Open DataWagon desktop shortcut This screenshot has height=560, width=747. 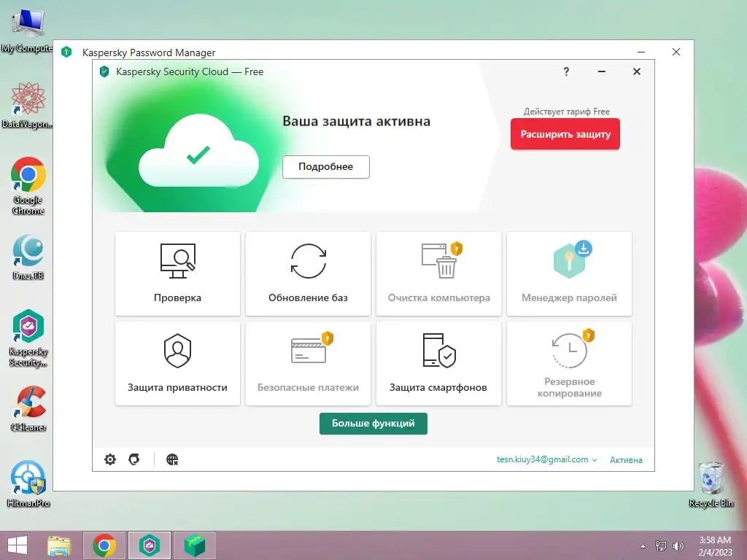(27, 105)
